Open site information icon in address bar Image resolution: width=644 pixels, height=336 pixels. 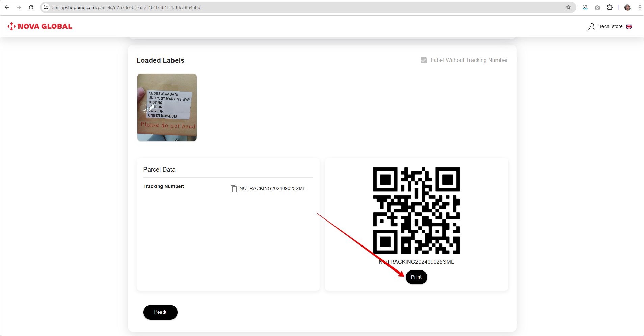(x=46, y=7)
